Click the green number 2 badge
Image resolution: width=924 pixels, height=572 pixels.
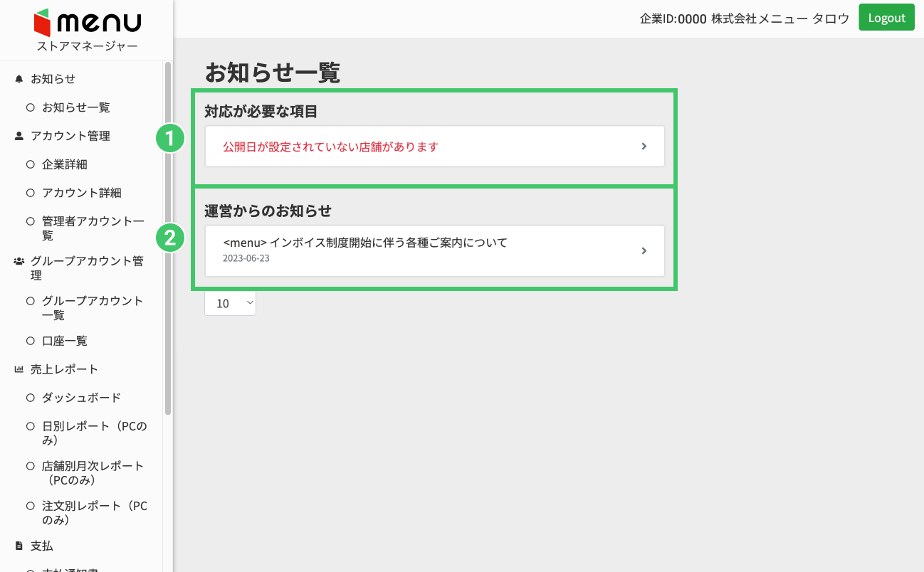coord(170,238)
